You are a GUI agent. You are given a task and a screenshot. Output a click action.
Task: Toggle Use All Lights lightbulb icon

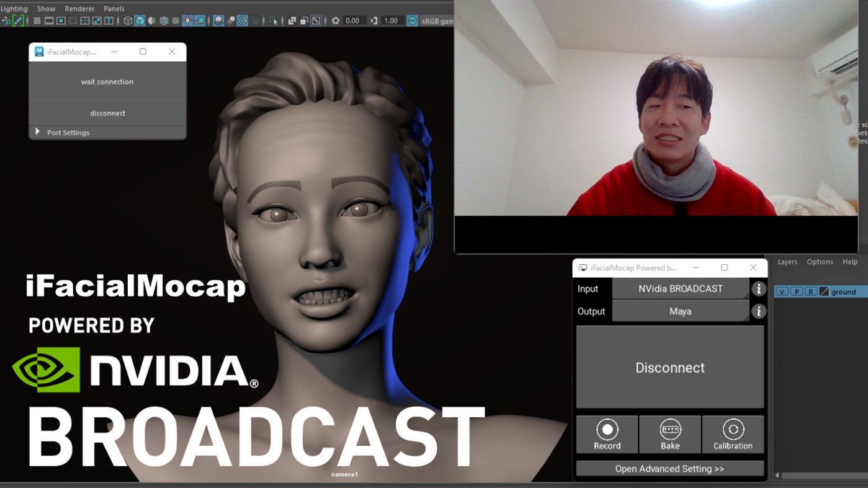tap(187, 20)
